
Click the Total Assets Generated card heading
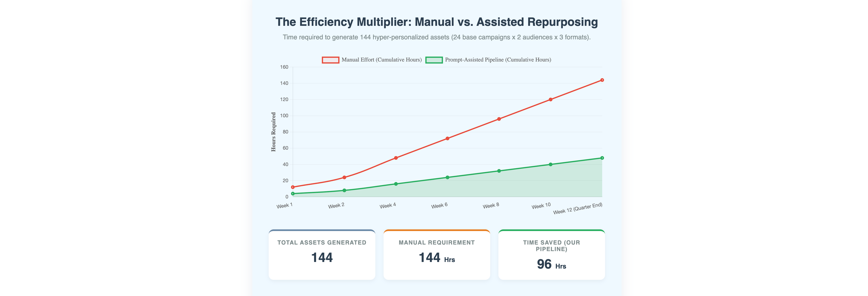322,242
